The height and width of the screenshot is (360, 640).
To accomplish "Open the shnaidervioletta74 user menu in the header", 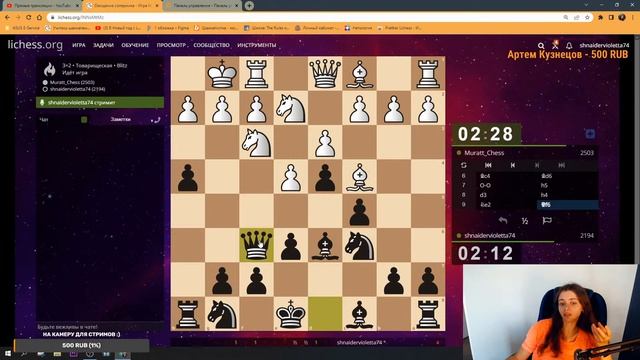I will coord(604,45).
